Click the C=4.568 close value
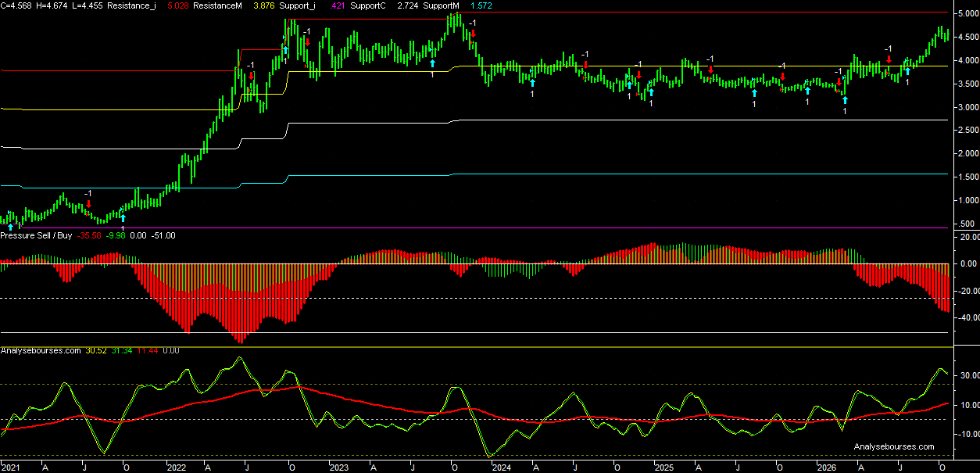 [x=16, y=5]
